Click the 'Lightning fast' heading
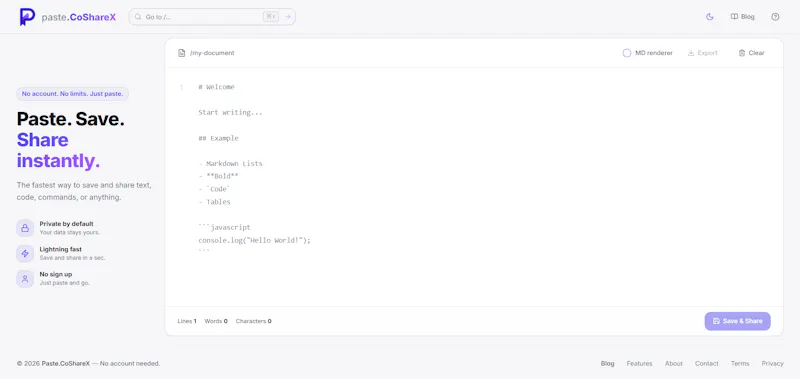 pyautogui.click(x=61, y=249)
